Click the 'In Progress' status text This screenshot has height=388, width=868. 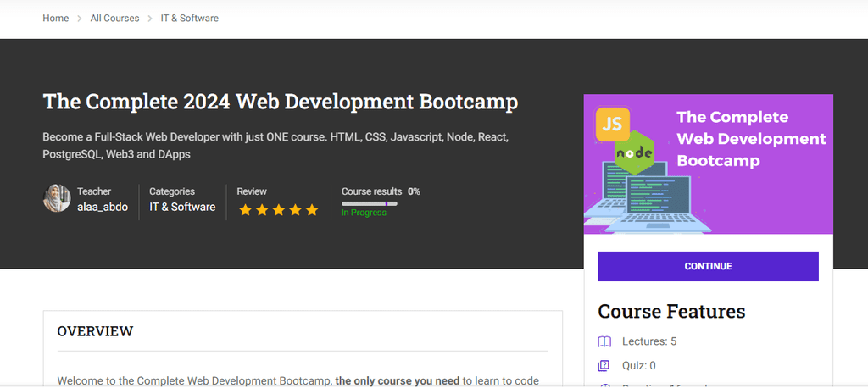364,213
